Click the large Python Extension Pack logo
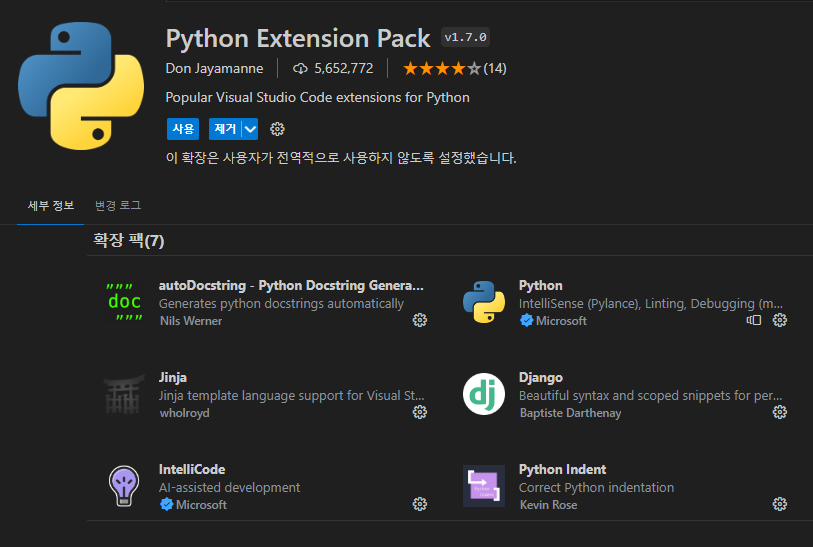This screenshot has width=813, height=547. tap(81, 86)
